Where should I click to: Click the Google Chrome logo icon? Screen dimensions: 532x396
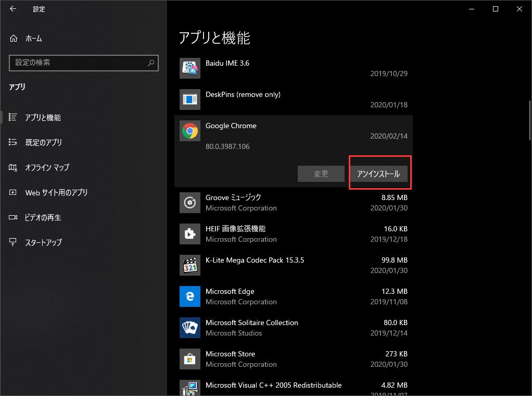pyautogui.click(x=190, y=131)
